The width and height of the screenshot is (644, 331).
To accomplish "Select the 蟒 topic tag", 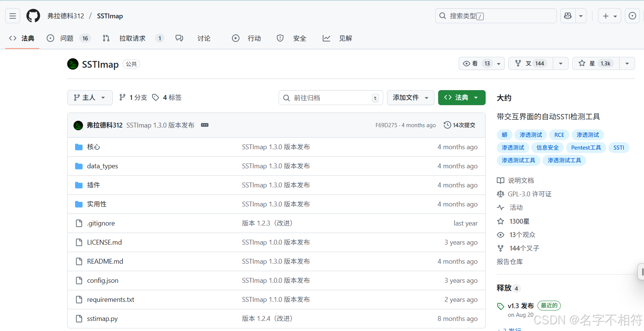I will (x=505, y=135).
